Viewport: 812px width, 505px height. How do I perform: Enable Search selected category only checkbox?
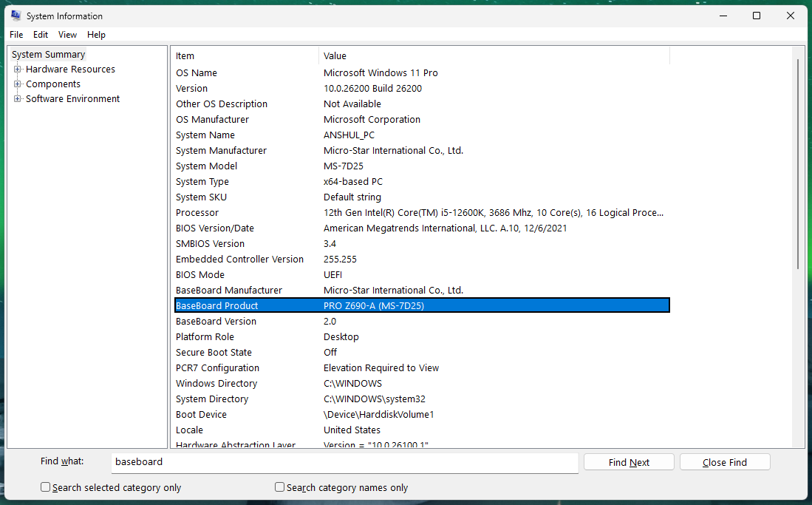coord(46,487)
